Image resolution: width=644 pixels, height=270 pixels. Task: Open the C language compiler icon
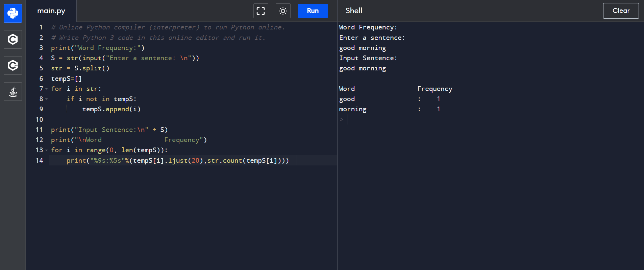pyautogui.click(x=13, y=40)
